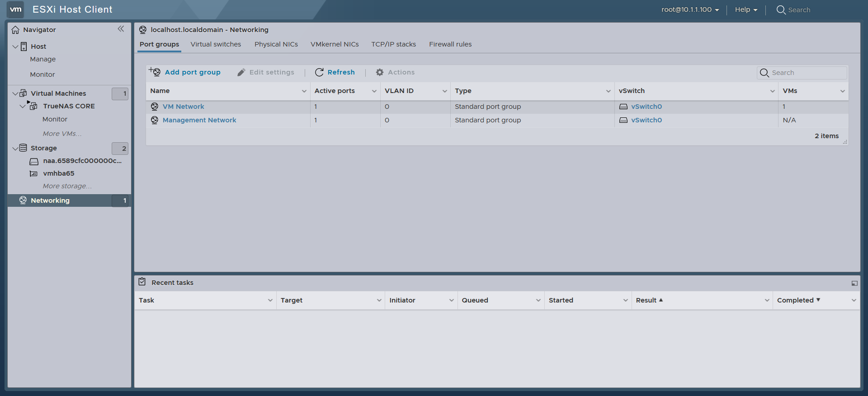Open the VMs column dropdown arrow
Viewport: 868px width, 396px height.
coord(843,91)
